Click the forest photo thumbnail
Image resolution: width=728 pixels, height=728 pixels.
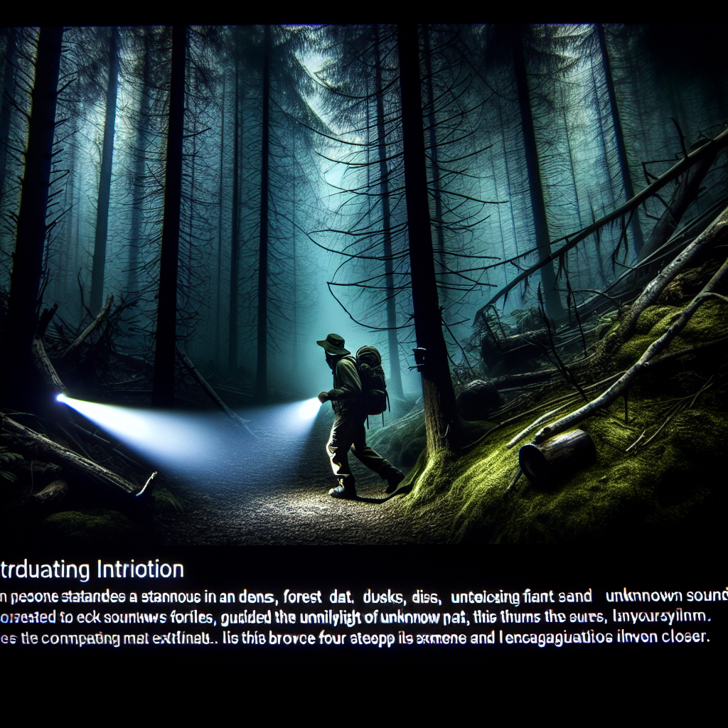coord(364,284)
